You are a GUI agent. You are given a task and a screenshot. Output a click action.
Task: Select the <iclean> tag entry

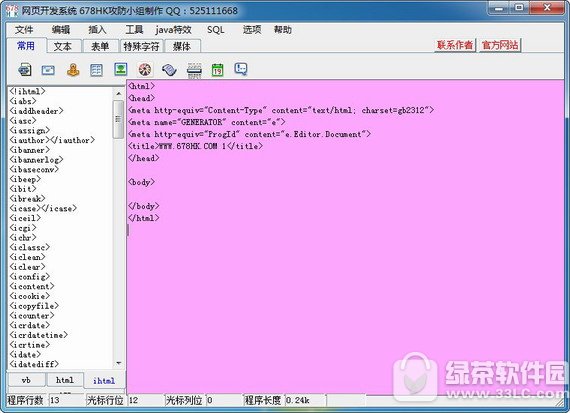click(x=27, y=257)
